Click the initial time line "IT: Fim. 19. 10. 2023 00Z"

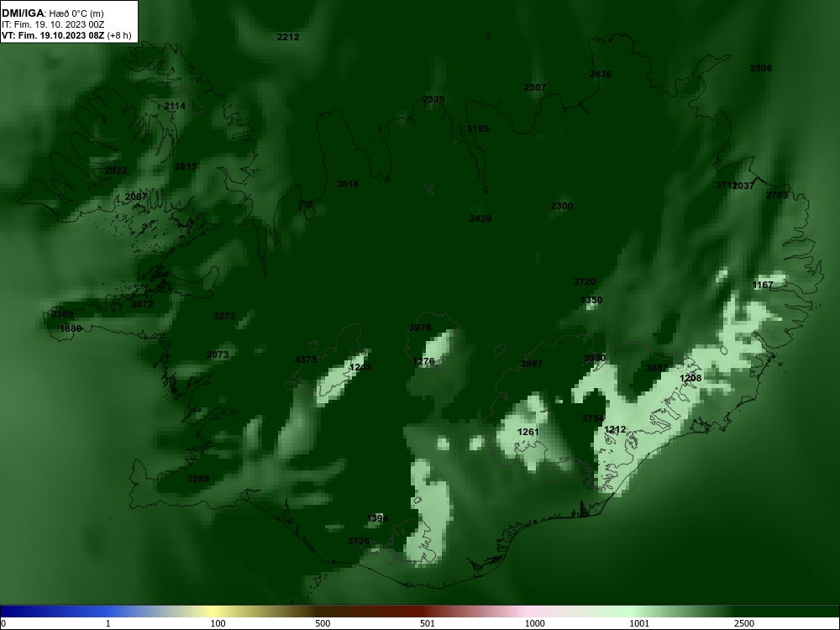point(52,24)
